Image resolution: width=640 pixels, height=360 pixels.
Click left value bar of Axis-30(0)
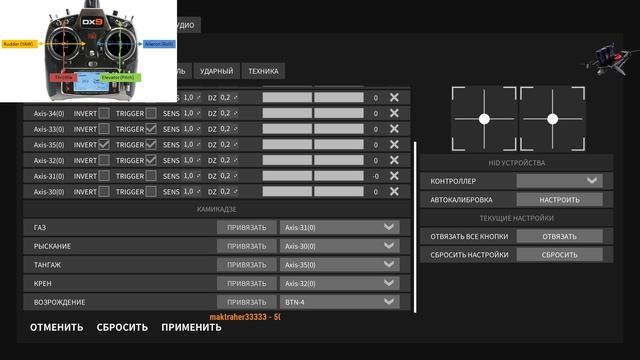point(287,191)
